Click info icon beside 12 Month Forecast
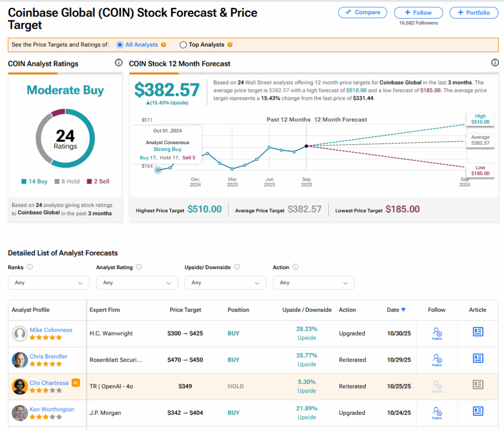504x430 pixels. coord(495,63)
